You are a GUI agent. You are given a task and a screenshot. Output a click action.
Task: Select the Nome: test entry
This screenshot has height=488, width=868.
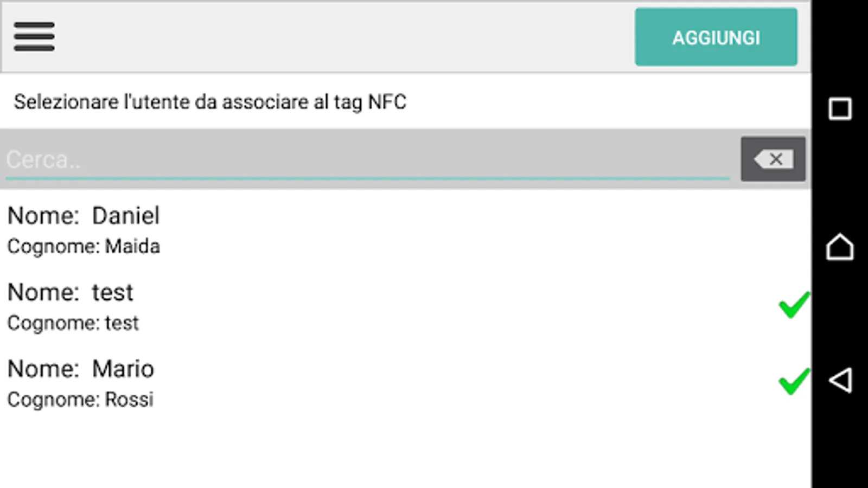pos(71,292)
